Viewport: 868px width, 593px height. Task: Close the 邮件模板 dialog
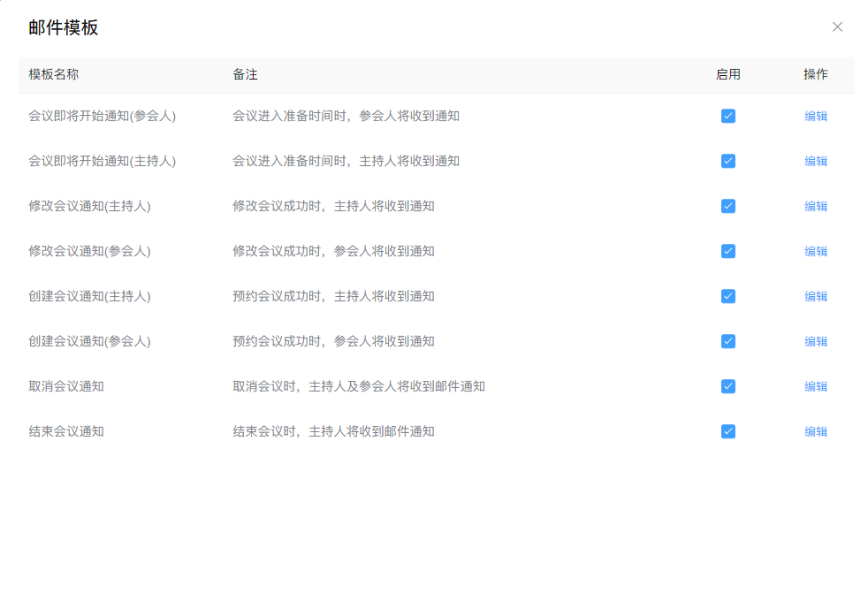837,27
